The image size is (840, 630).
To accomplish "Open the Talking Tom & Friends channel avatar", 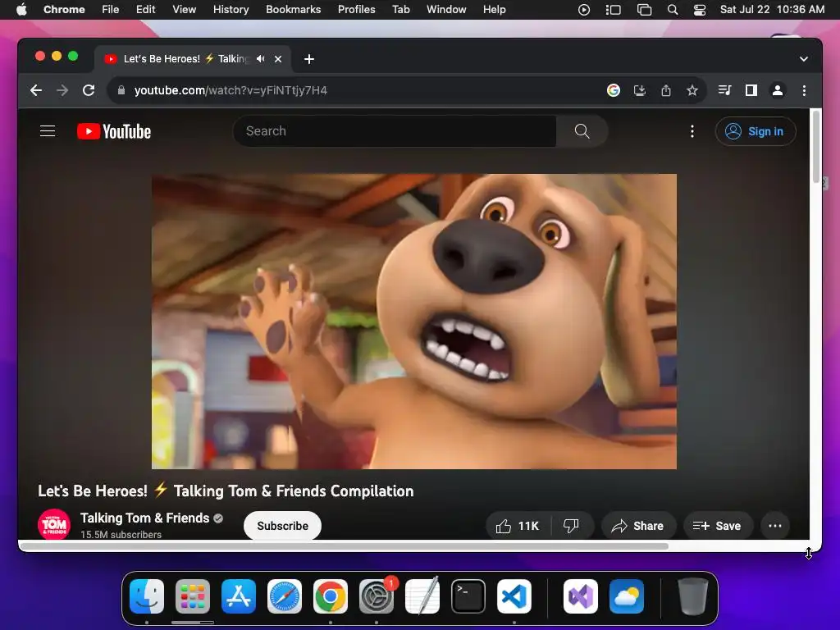I will click(54, 524).
